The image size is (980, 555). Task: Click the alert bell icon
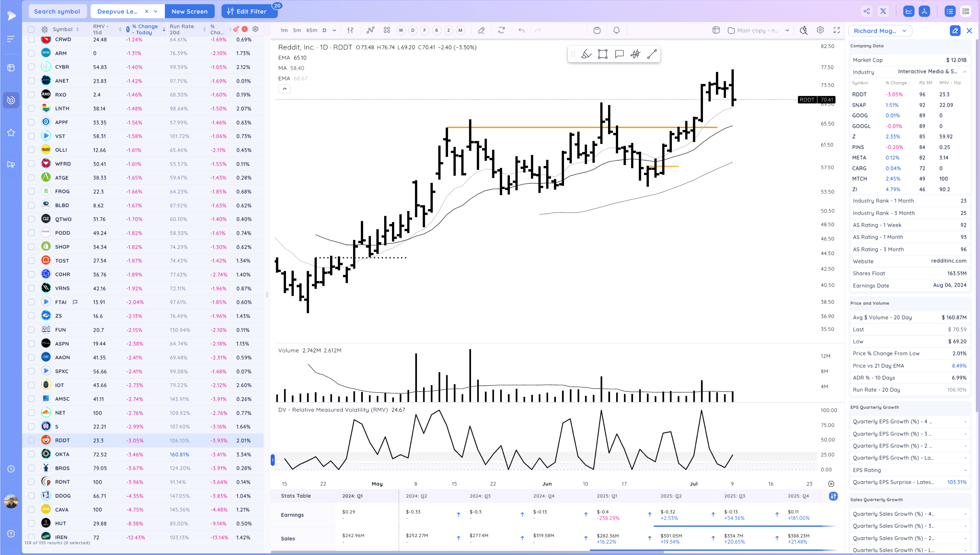[x=616, y=30]
